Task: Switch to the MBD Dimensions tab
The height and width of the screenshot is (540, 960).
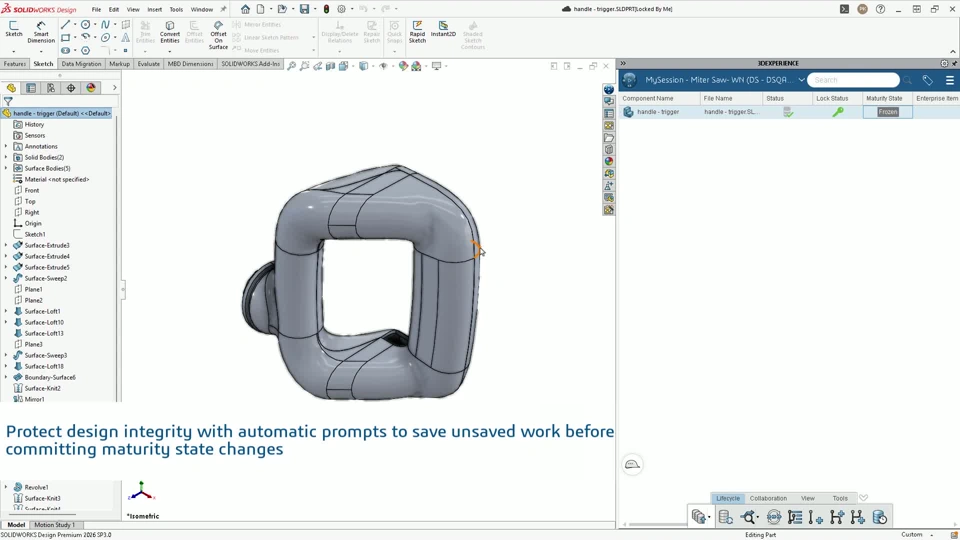Action: 190,64
